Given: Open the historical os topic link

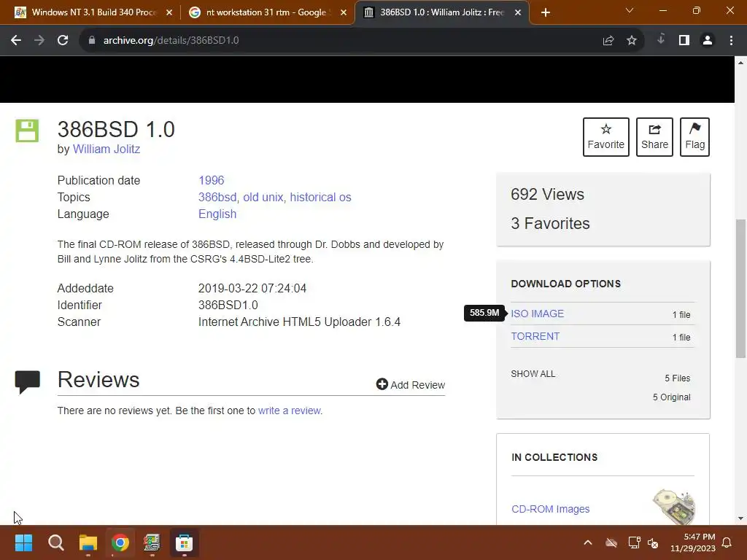Looking at the screenshot, I should click(x=321, y=197).
